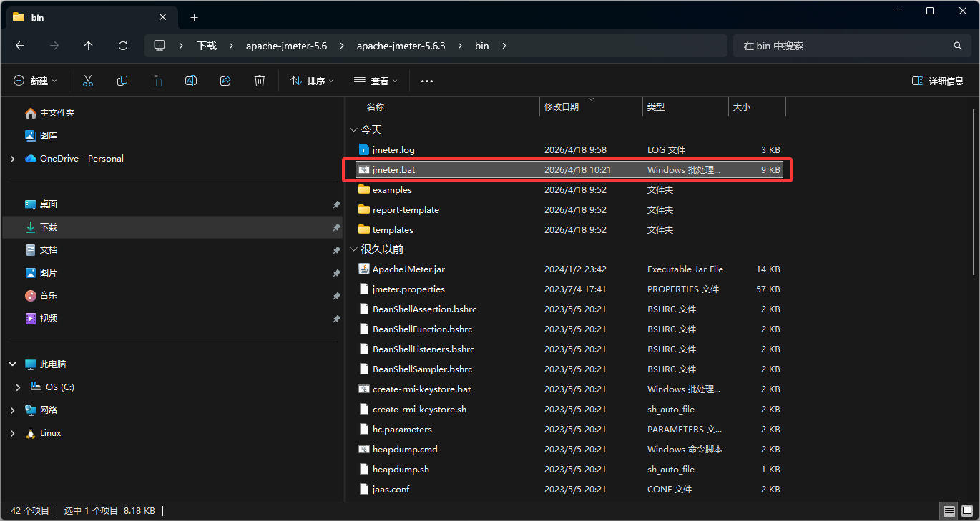This screenshot has height=521, width=980.
Task: Click the Copy icon in toolbar
Action: coord(122,81)
